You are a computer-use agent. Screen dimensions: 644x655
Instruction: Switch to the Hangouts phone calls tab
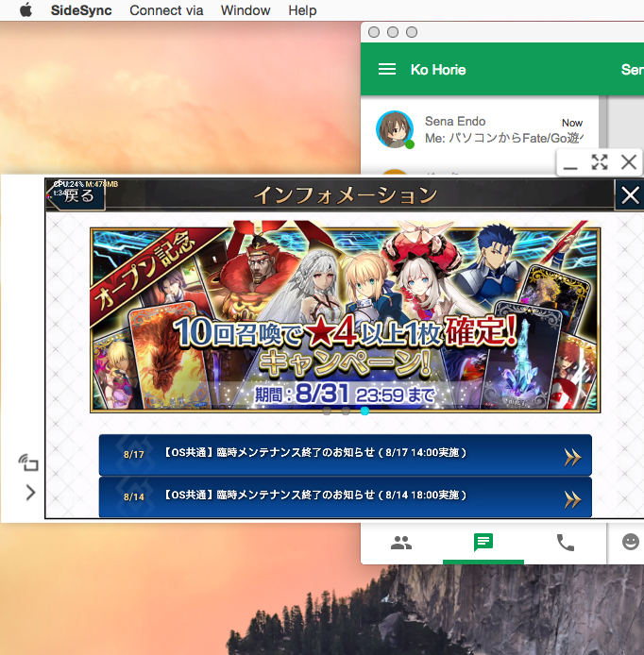coord(566,543)
